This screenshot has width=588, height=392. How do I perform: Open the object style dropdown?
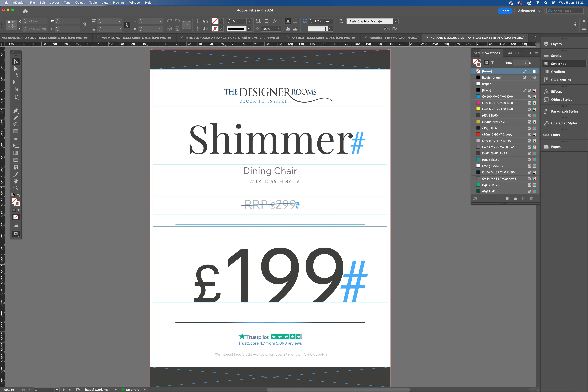click(x=396, y=21)
